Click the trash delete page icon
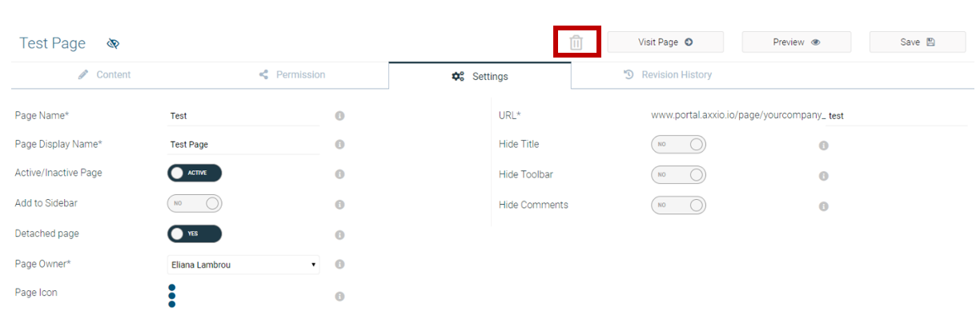 576,42
